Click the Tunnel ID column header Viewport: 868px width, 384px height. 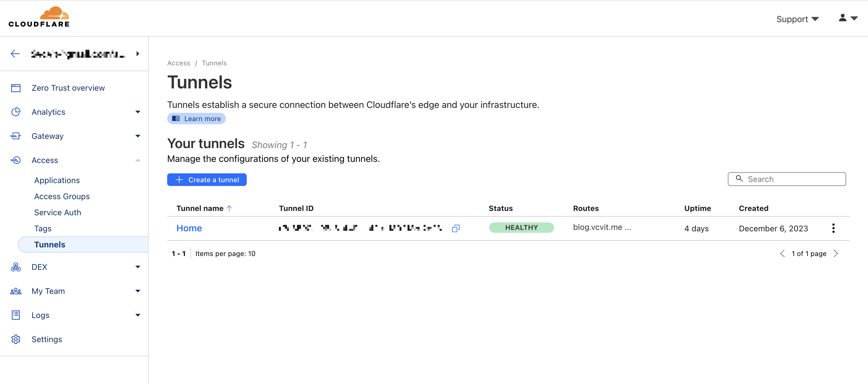coord(296,209)
